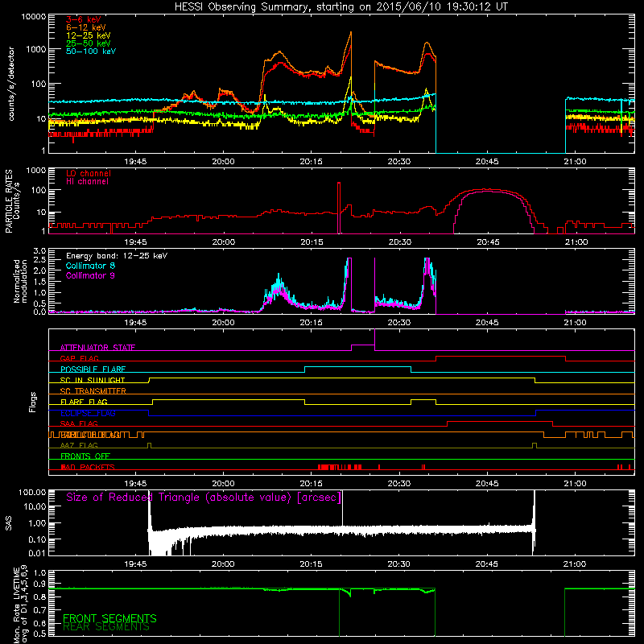The height and width of the screenshot is (644, 644).
Task: Click the 0.01 tick on SAS axis
Action: pos(37,553)
